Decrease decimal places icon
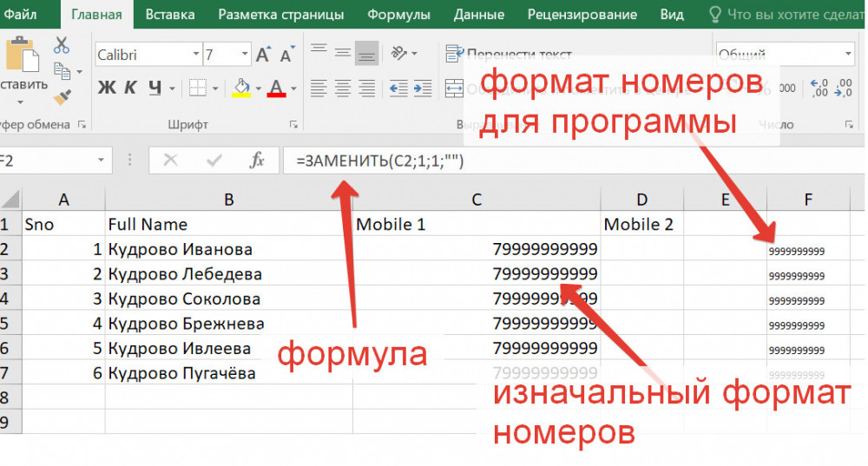 [843, 88]
